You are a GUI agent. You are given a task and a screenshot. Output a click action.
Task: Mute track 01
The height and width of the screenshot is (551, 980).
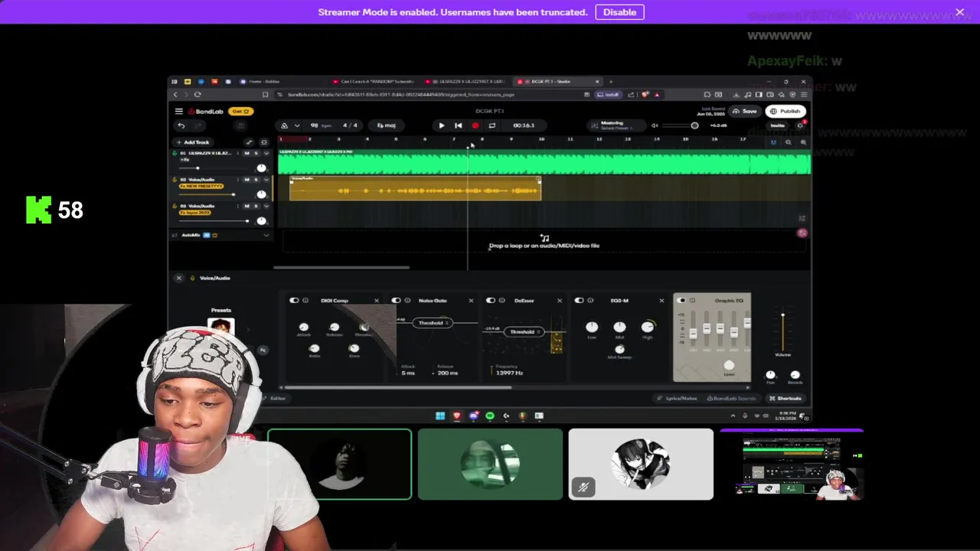pos(247,153)
